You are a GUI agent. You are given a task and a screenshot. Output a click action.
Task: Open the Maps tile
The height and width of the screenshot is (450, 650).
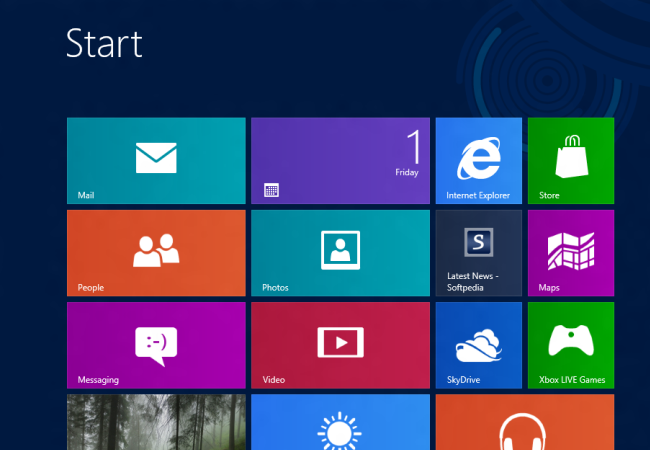tap(571, 253)
